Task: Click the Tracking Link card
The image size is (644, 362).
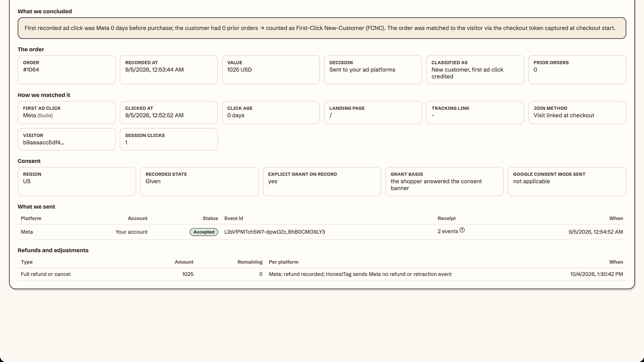Action: coord(475,113)
